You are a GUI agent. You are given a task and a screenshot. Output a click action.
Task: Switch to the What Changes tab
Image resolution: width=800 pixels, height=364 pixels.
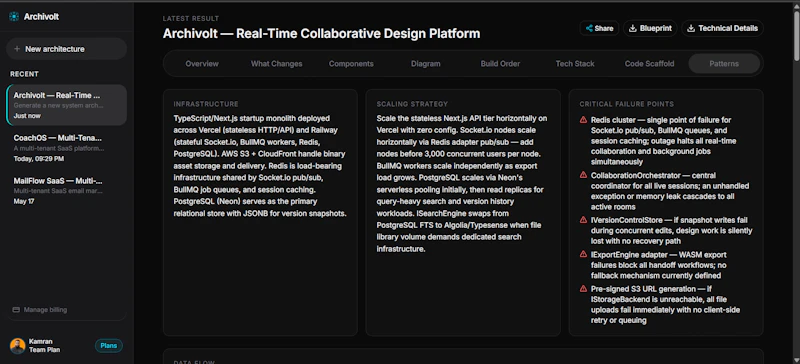(x=276, y=64)
